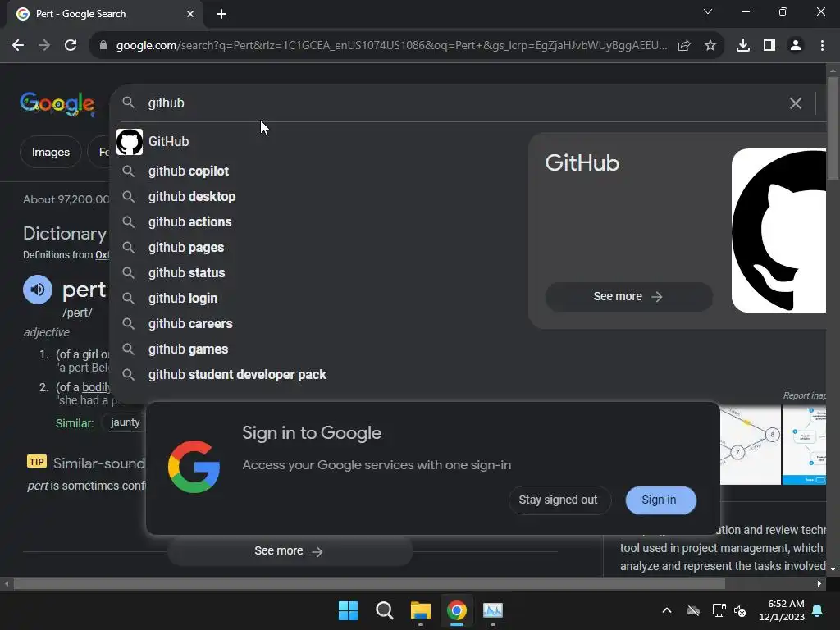The height and width of the screenshot is (630, 840).
Task: Click the Images filter chip
Action: pyautogui.click(x=50, y=152)
